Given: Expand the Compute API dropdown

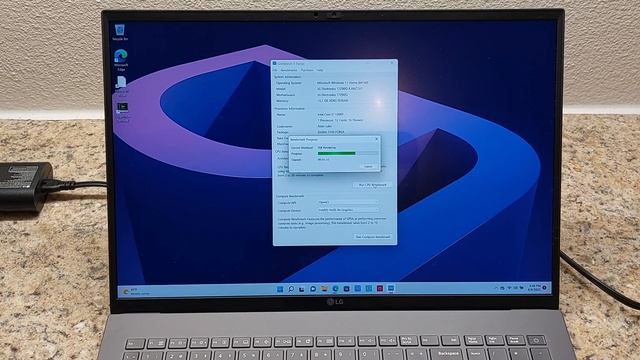Looking at the screenshot, I should 348,202.
